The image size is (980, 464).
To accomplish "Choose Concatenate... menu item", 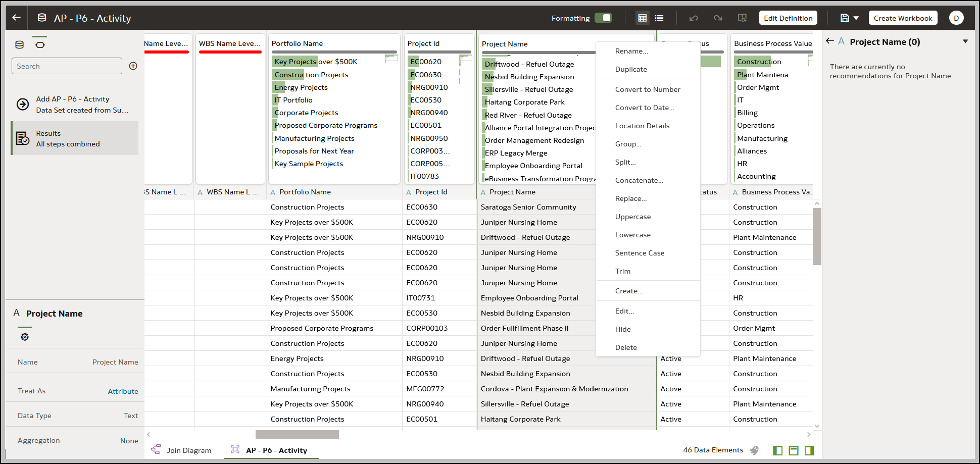I will point(648,180).
